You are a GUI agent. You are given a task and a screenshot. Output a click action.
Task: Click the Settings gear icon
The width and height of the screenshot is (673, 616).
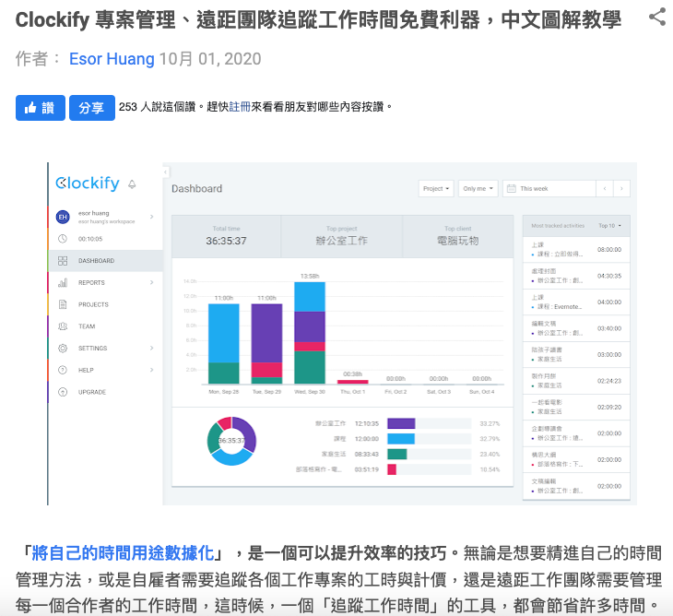point(63,349)
